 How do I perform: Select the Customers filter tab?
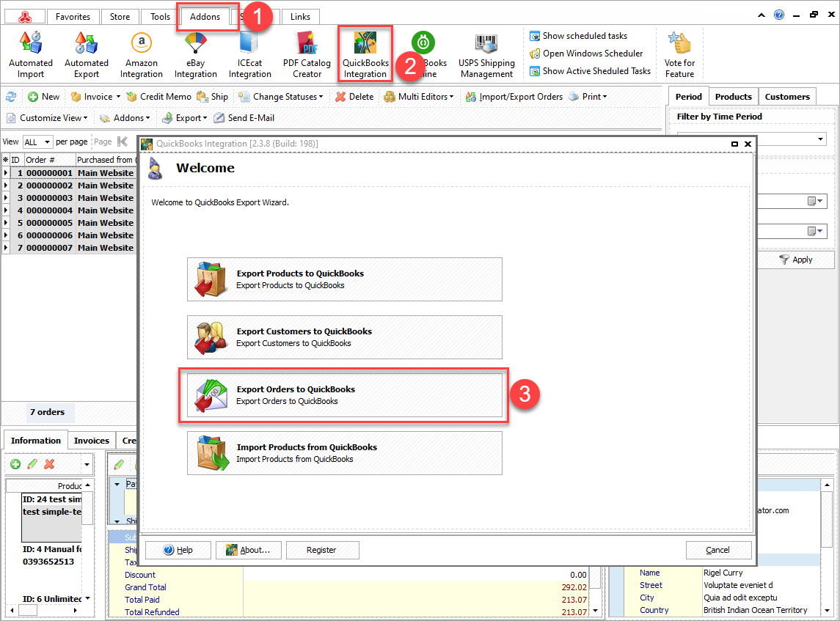coord(787,97)
